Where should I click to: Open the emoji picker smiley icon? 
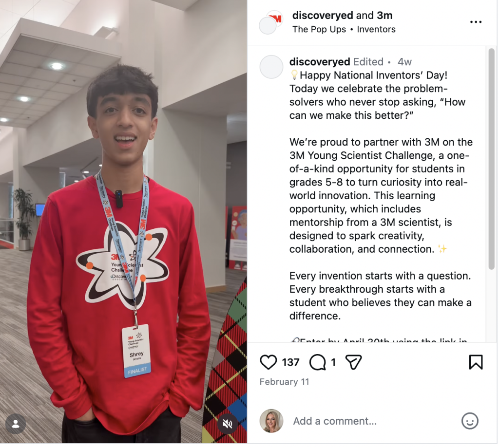point(470,421)
